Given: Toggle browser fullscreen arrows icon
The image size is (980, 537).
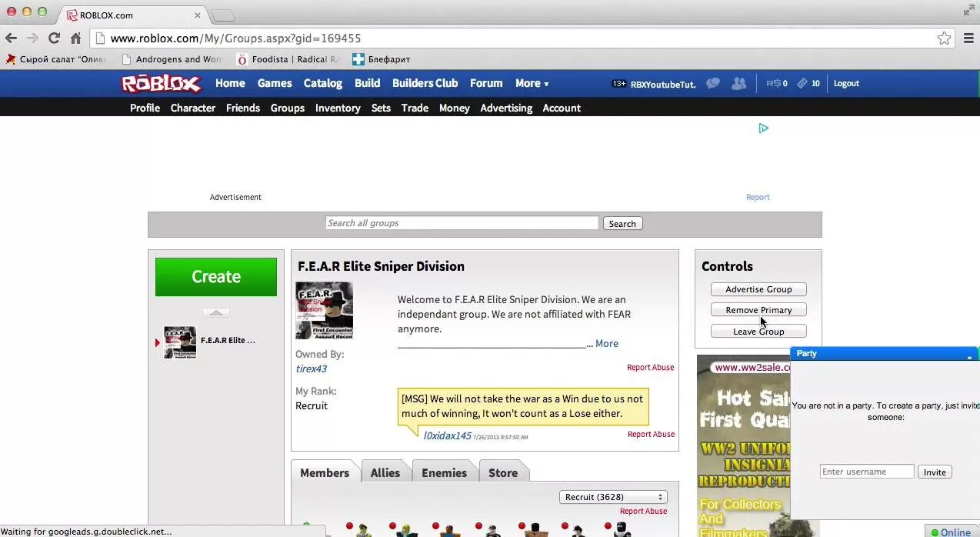Looking at the screenshot, I should pyautogui.click(x=968, y=10).
